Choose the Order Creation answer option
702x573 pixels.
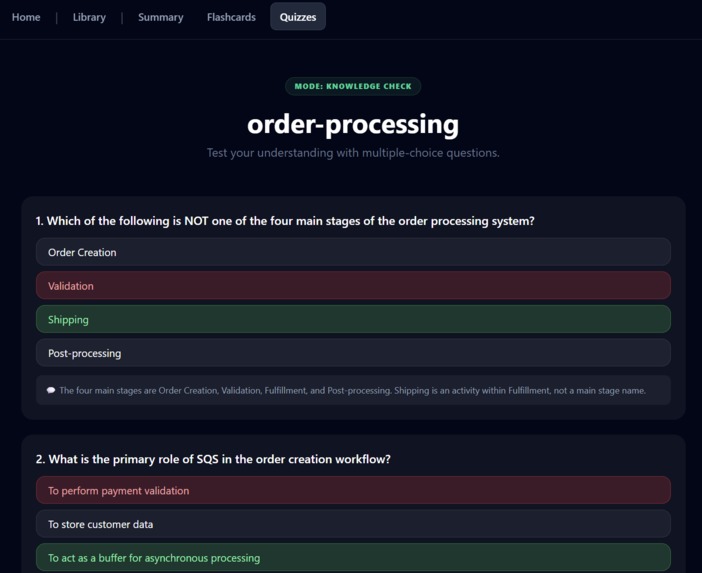pyautogui.click(x=353, y=252)
